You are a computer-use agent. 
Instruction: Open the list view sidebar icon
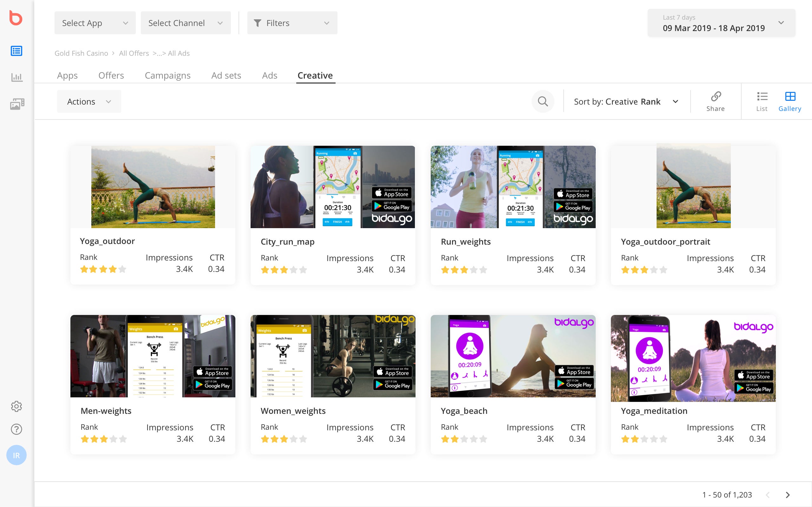pos(16,51)
